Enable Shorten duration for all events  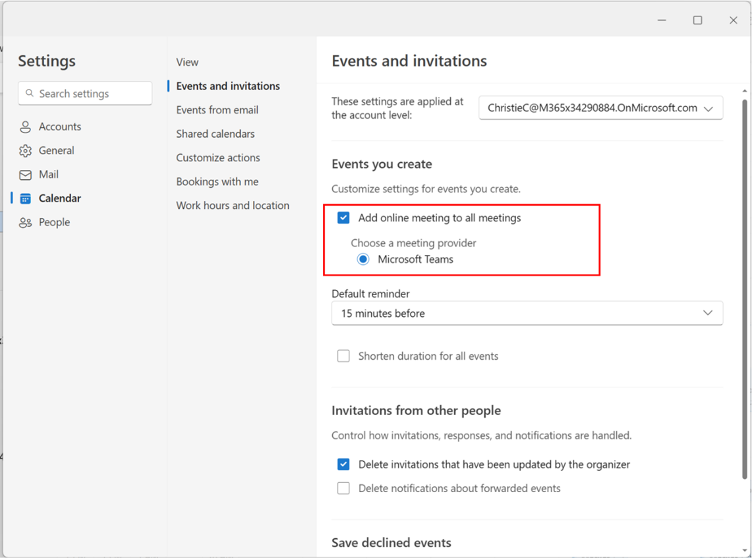coord(343,356)
